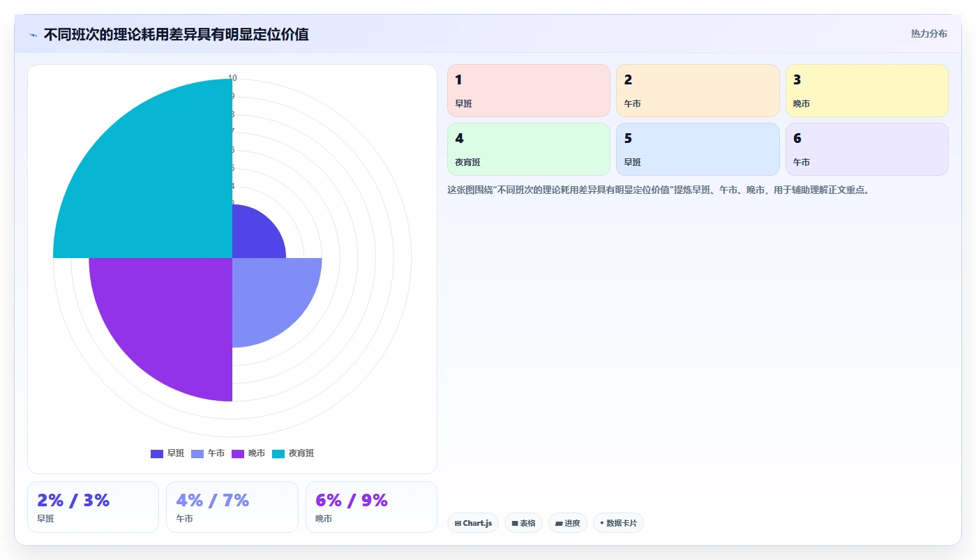Screen dimensions: 976x560
Task: Click the description paragraph starting 这张图围绕
Action: point(659,190)
